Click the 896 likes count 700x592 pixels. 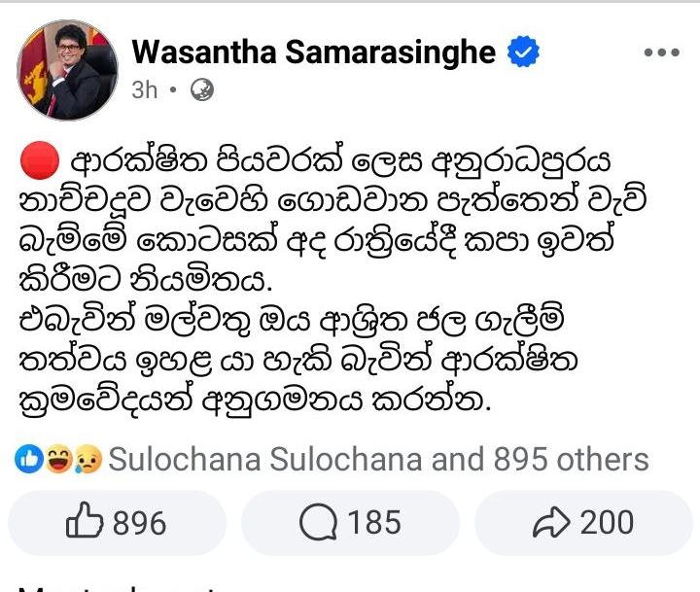139,524
